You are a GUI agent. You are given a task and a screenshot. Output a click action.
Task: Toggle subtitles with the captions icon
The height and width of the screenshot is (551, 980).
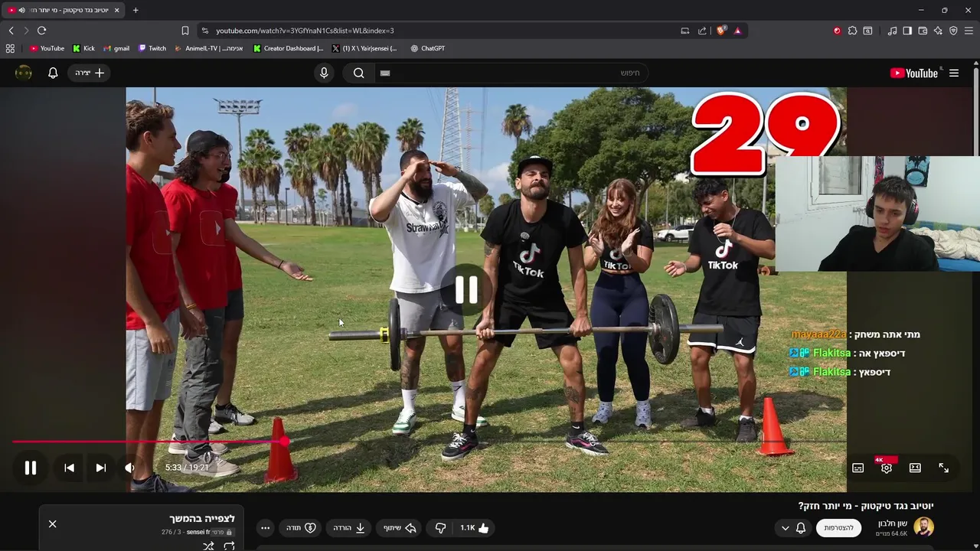[858, 468]
